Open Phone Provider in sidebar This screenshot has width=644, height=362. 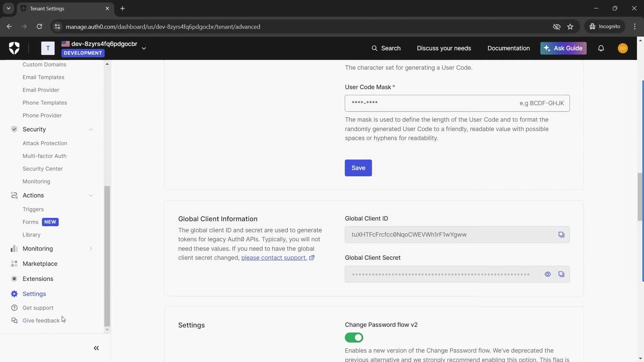[x=42, y=115]
